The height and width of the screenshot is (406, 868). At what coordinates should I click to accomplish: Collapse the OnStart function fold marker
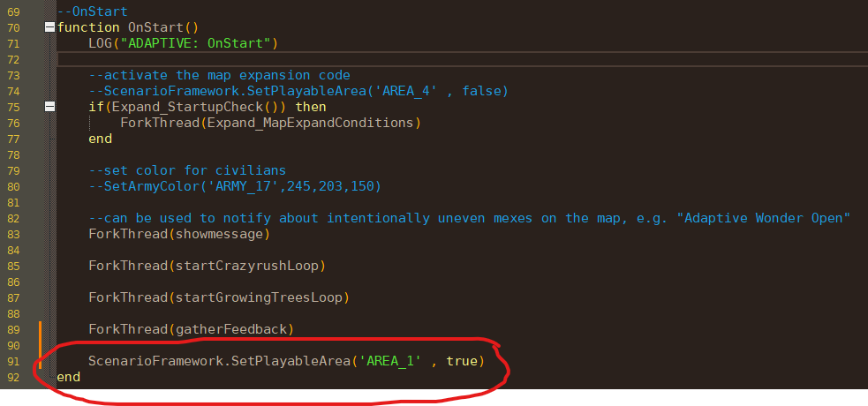[x=49, y=27]
